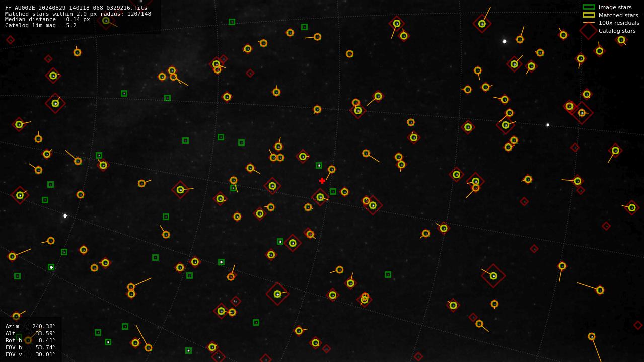Screen dimensions: 644x362
Task: Click the red Catalog stars legend diamond
Action: [589, 31]
